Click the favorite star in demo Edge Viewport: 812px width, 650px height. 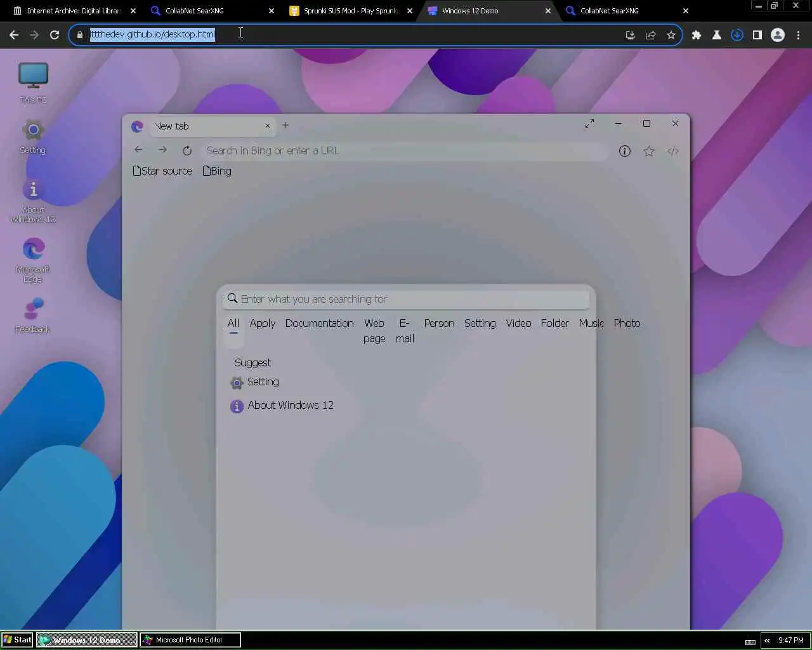[x=649, y=151]
